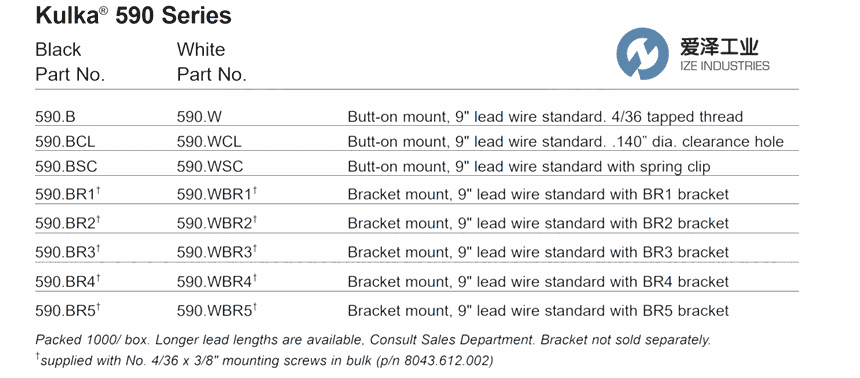Select part number 590.BR1
Screen dimensions: 860x378
(68, 194)
